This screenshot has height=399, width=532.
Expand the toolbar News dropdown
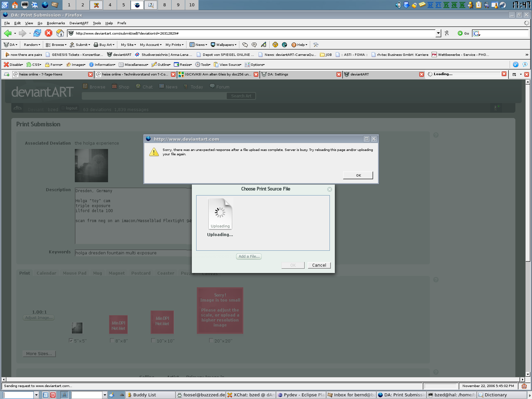point(198,45)
